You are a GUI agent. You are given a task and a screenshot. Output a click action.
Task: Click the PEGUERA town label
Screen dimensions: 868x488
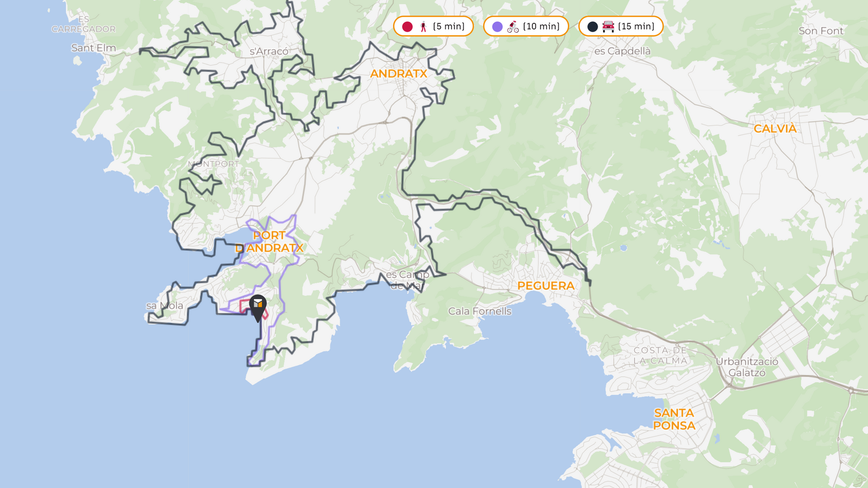pyautogui.click(x=546, y=286)
